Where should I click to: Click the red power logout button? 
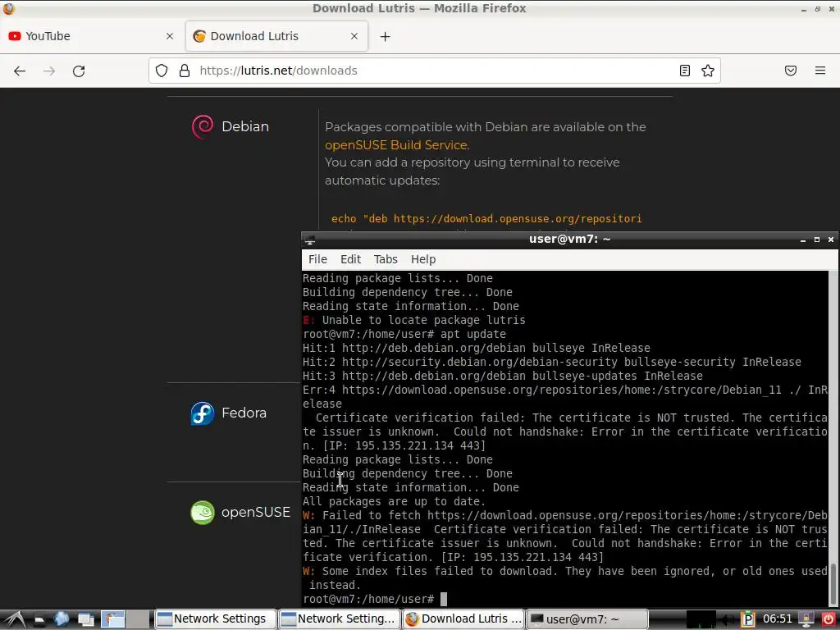click(x=829, y=619)
